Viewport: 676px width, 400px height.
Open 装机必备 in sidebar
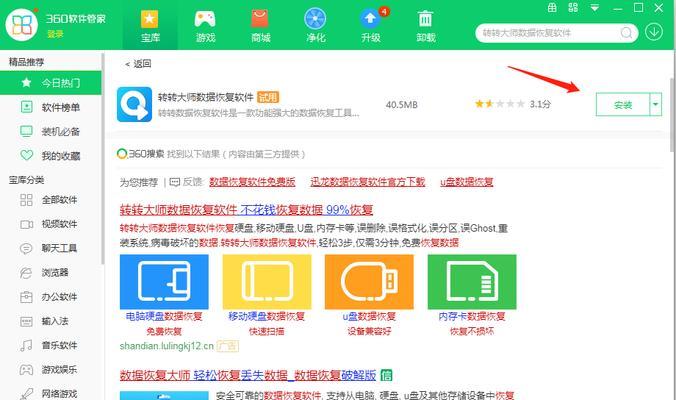[x=50, y=131]
